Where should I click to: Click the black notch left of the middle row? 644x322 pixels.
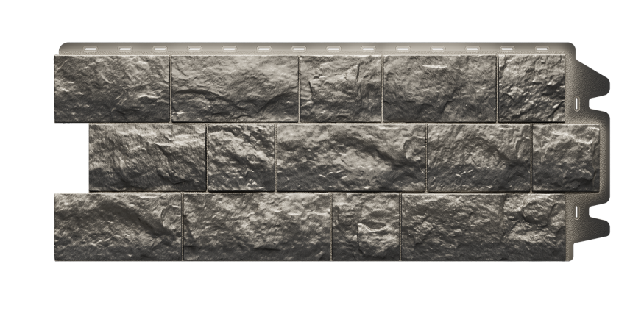pos(70,157)
